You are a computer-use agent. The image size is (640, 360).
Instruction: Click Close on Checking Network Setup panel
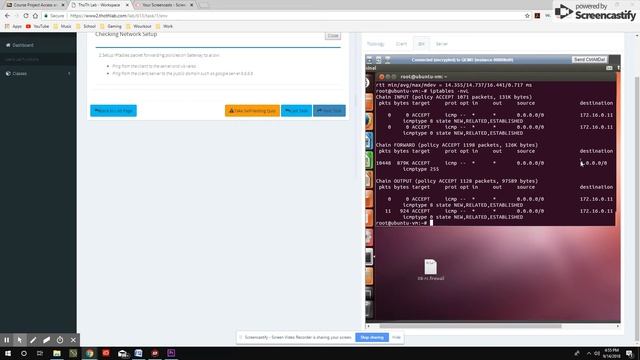coord(333,36)
